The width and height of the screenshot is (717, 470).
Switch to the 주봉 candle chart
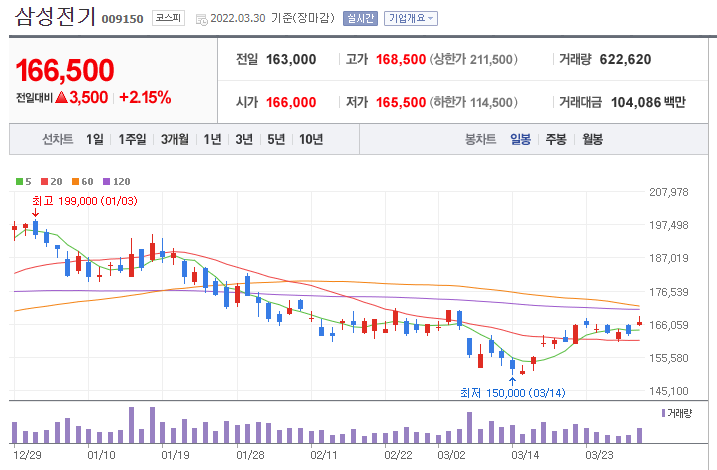pos(556,139)
